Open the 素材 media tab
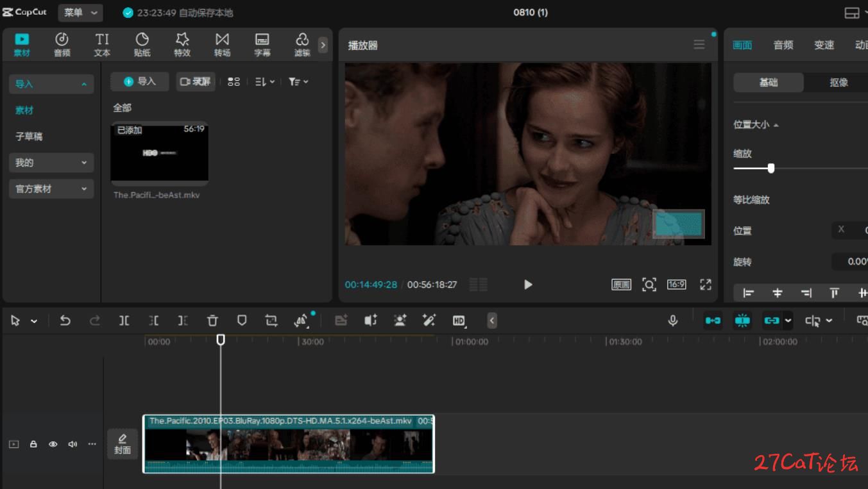This screenshot has width=868, height=489. pos(22,45)
